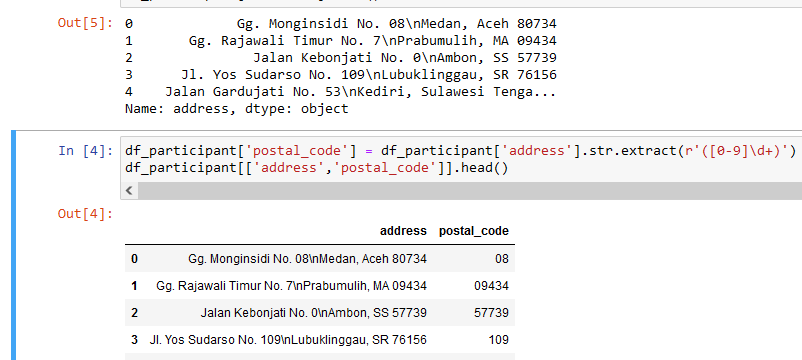Screen dimensions: 802x360
Task: Click the Out[4] output prompt
Action: click(85, 214)
